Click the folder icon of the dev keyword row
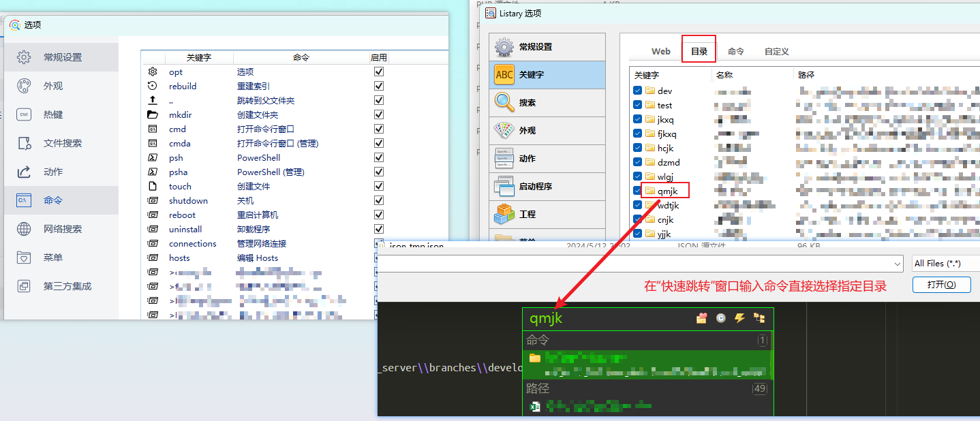This screenshot has width=980, height=421. tap(650, 91)
